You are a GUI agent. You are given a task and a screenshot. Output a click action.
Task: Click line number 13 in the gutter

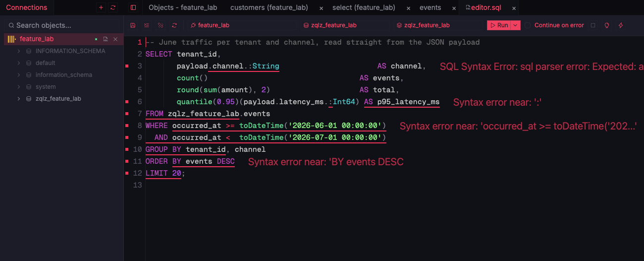point(138,185)
